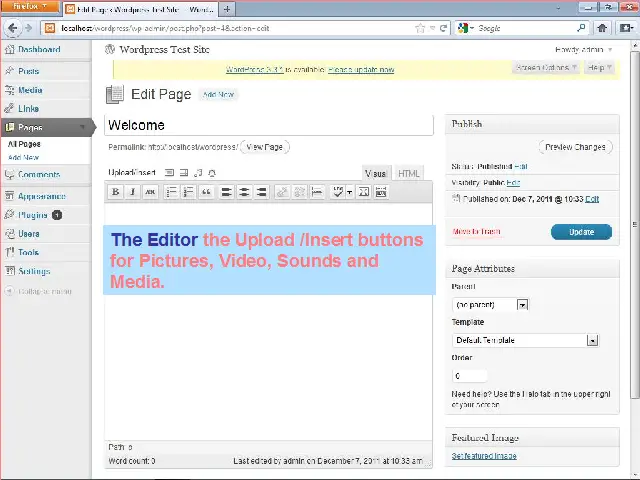The image size is (640, 480).
Task: Click the Please update now link
Action: point(361,69)
